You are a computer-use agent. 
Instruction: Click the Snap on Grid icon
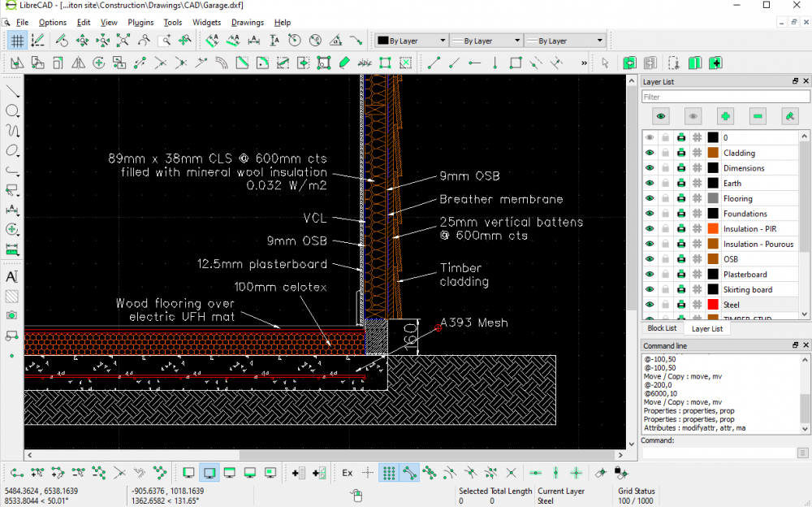click(x=389, y=473)
